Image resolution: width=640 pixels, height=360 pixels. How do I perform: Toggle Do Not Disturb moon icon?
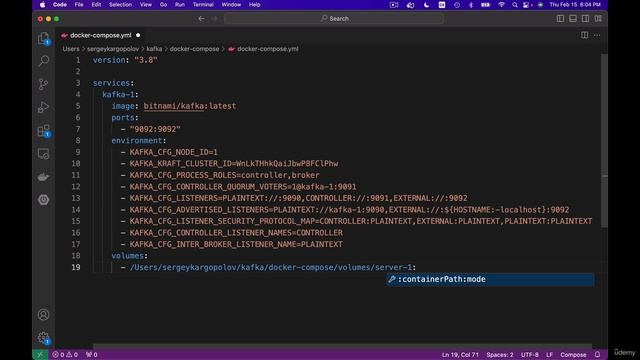[x=427, y=4]
